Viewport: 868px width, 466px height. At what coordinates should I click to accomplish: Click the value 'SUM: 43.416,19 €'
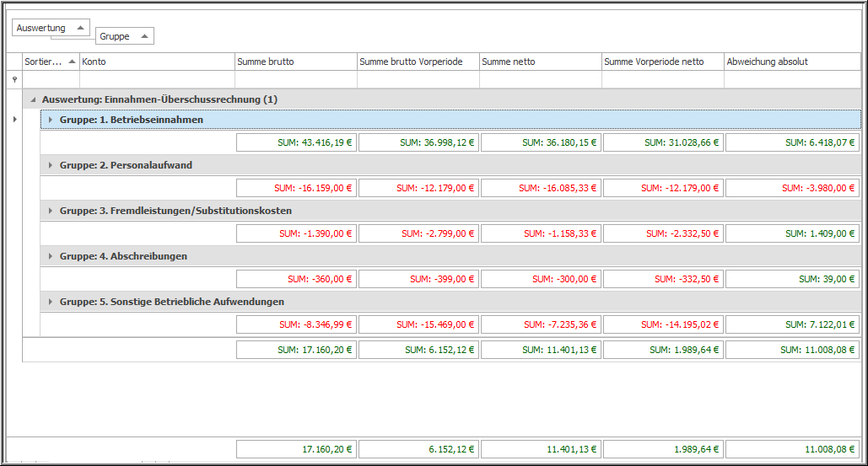(315, 142)
